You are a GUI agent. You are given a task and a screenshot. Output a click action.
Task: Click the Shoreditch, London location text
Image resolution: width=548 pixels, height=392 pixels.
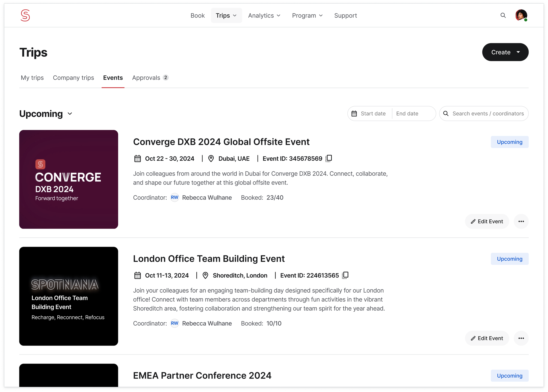[x=240, y=275]
